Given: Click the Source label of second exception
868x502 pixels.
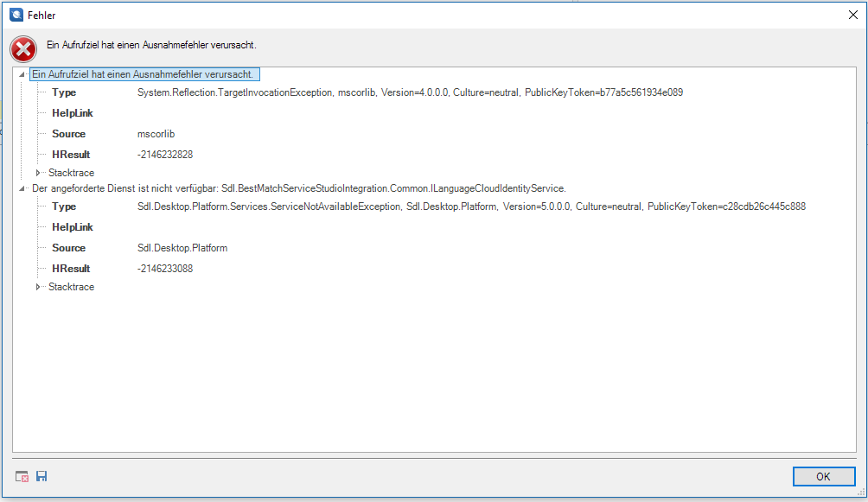Looking at the screenshot, I should point(68,248).
